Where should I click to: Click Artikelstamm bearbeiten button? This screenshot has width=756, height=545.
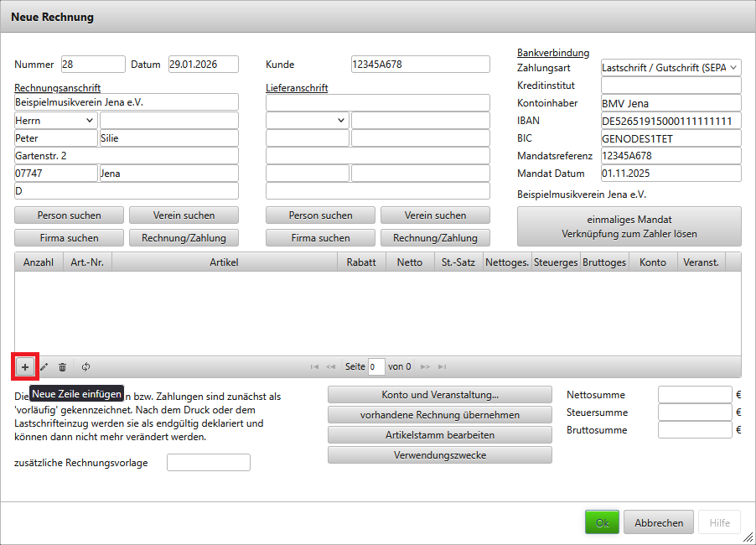[439, 435]
